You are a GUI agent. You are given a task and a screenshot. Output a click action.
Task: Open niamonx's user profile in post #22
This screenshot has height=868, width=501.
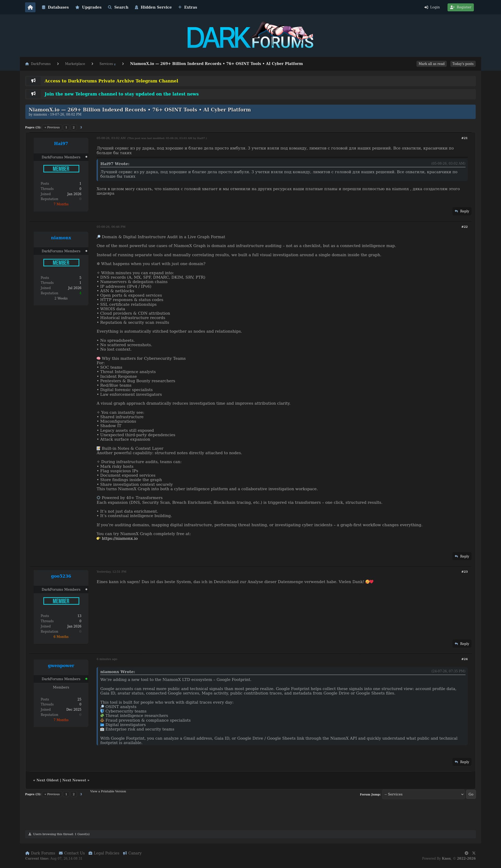click(61, 238)
